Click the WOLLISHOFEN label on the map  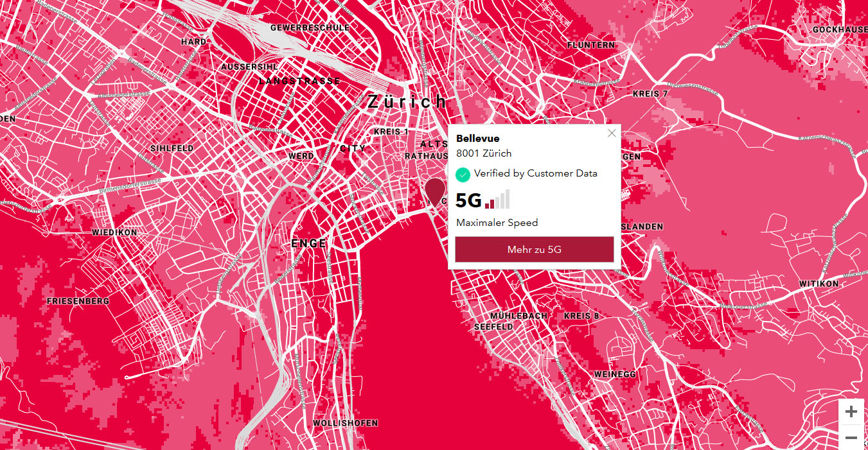pos(345,424)
